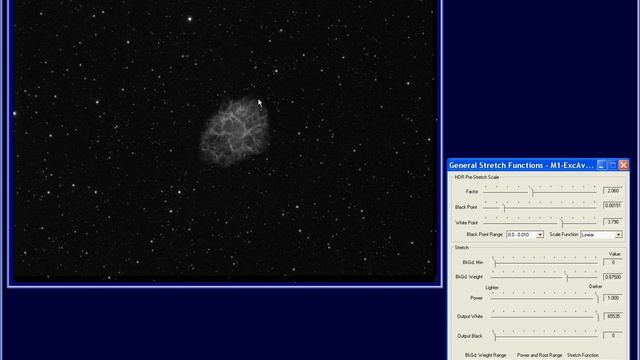Open the Black Point Range dropdown

point(540,235)
